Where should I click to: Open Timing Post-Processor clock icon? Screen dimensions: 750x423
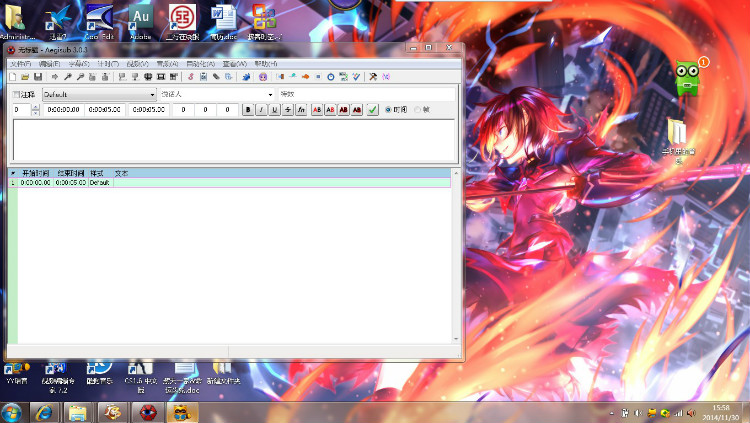331,77
